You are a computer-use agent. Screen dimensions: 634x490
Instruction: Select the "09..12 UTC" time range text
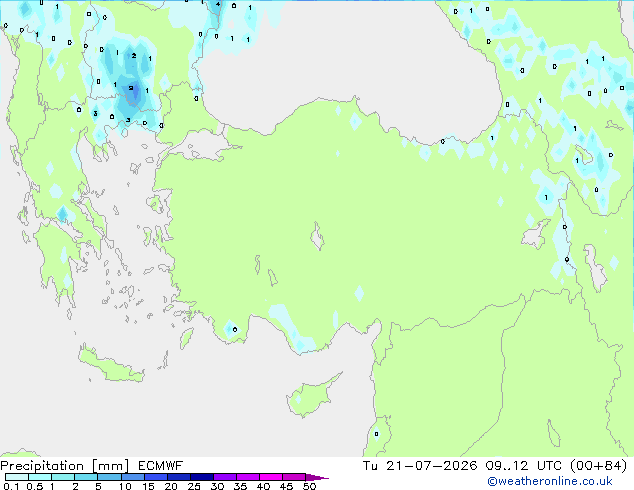[x=524, y=466]
